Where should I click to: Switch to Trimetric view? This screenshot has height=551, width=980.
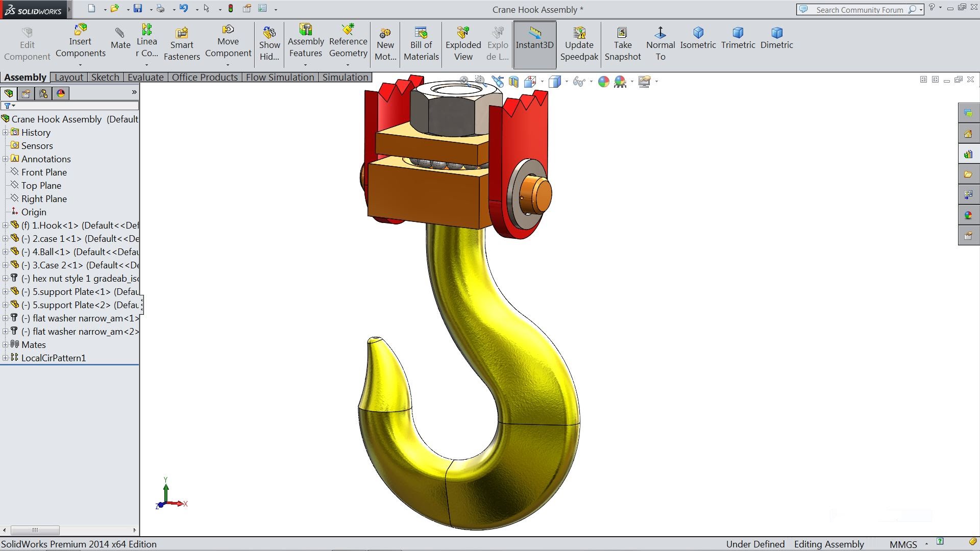[x=738, y=39]
